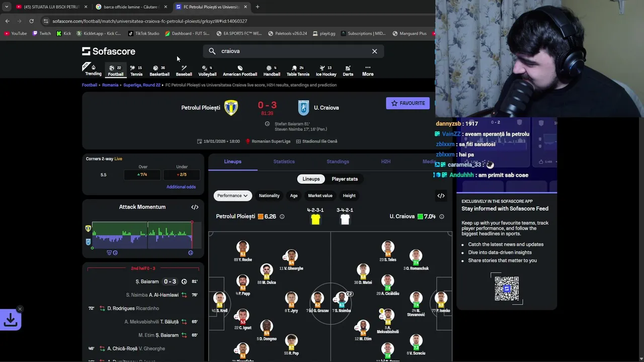Click the white Craiova 3-4-2-1 kit icon
This screenshot has height=362, width=644.
tap(345, 219)
